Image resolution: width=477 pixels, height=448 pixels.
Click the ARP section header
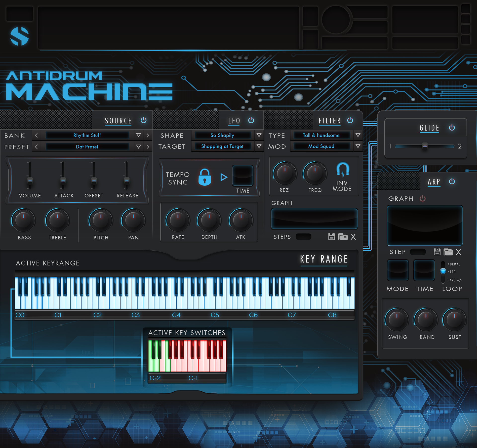[434, 182]
